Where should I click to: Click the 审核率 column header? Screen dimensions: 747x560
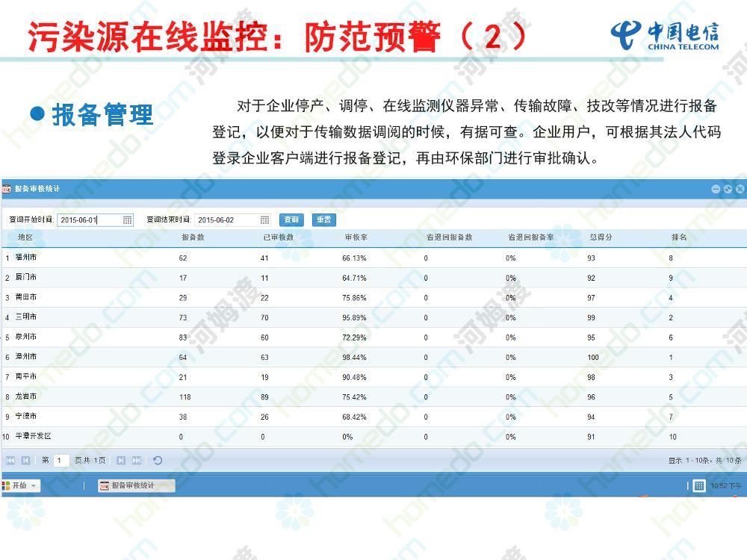point(355,237)
